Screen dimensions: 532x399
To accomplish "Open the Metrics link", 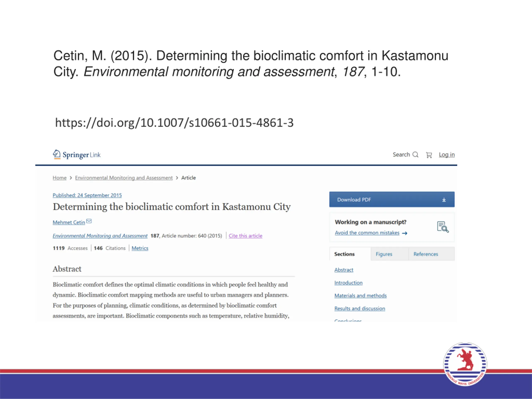I will click(140, 248).
